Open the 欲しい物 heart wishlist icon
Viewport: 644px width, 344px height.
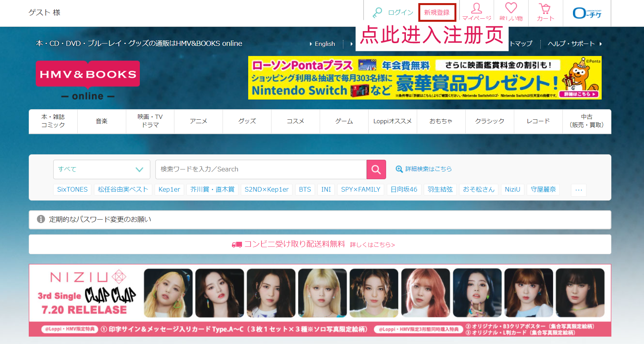pos(511,8)
